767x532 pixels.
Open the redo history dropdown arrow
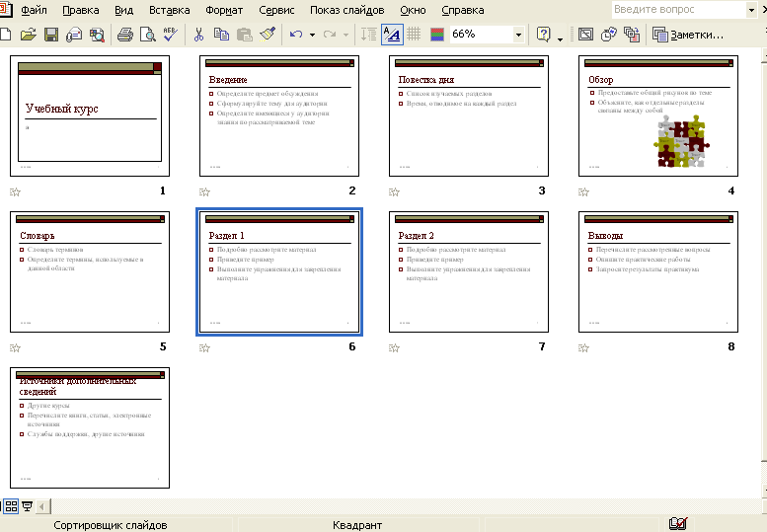[x=345, y=35]
